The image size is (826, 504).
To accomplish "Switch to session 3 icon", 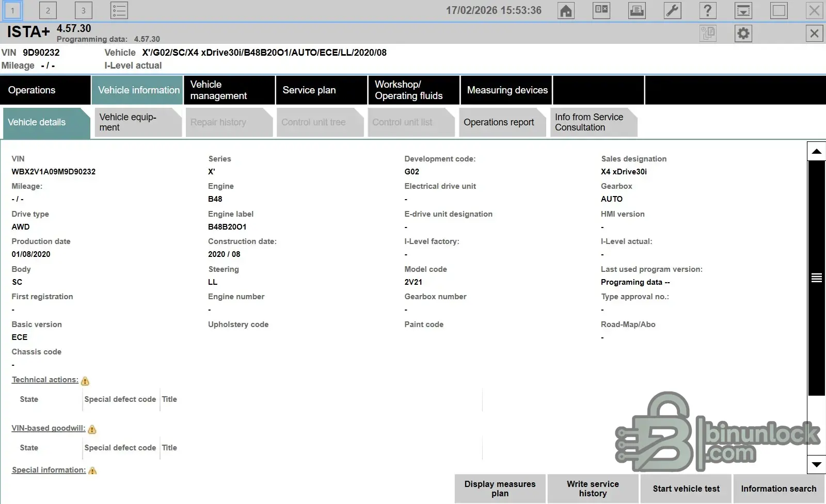I will pos(83,11).
